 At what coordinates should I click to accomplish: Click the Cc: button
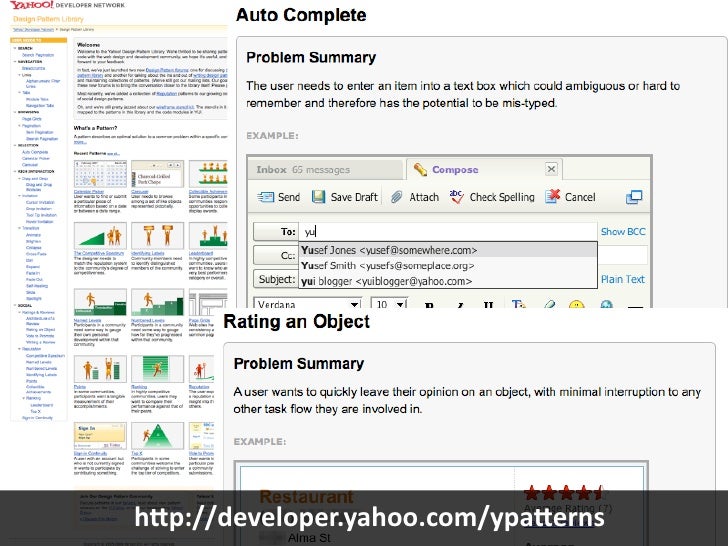pyautogui.click(x=275, y=255)
